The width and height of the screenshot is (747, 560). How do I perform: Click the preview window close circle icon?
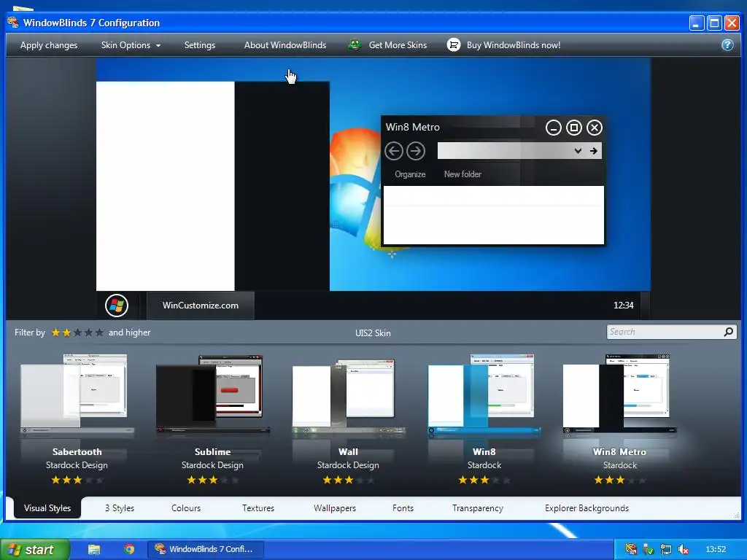pyautogui.click(x=594, y=128)
